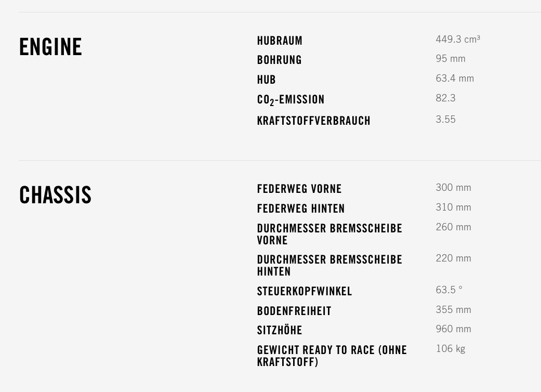The height and width of the screenshot is (392, 541).
Task: Select the KRAFTSTOFFVERBRAUCH label
Action: (313, 121)
